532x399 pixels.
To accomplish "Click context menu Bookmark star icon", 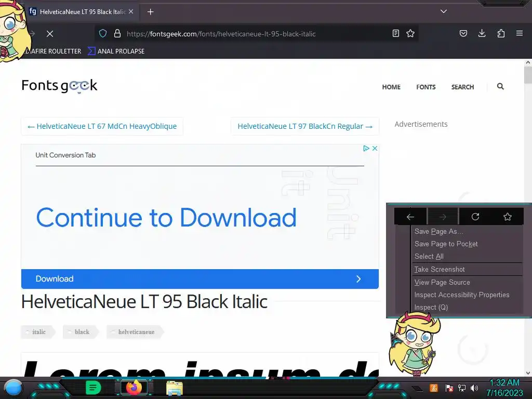I will 507,217.
